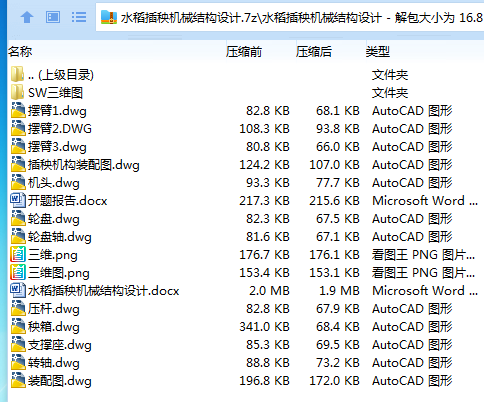Click the icon of 秧箱.dwg
This screenshot has height=402, width=484.
(x=18, y=326)
